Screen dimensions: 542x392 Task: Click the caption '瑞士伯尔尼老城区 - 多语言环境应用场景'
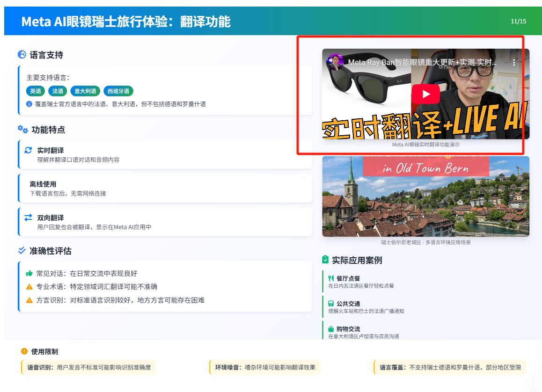[x=425, y=242]
